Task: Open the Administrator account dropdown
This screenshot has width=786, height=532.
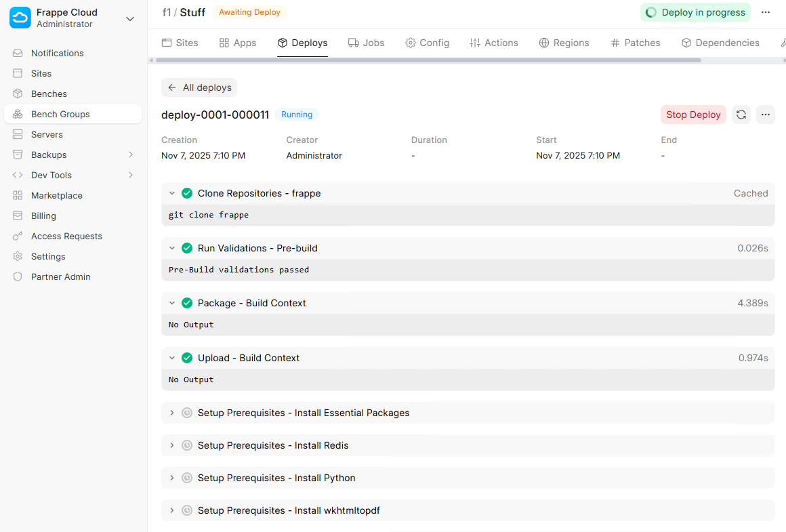Action: (130, 18)
